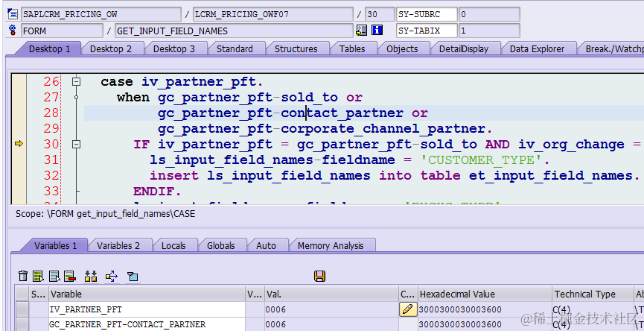The width and height of the screenshot is (644, 331).
Task: Click line 28 gc_partner_pft-contact_partner code
Action: (281, 113)
